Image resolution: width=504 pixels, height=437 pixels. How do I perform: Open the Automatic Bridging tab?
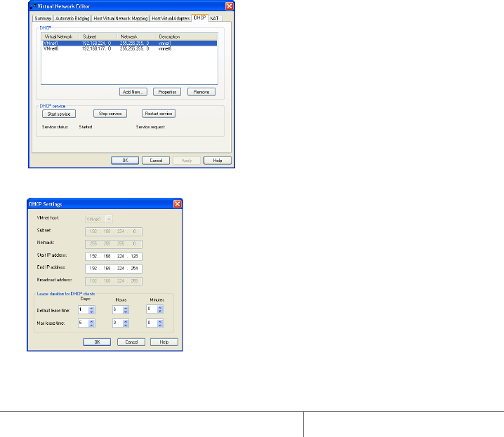tap(72, 18)
